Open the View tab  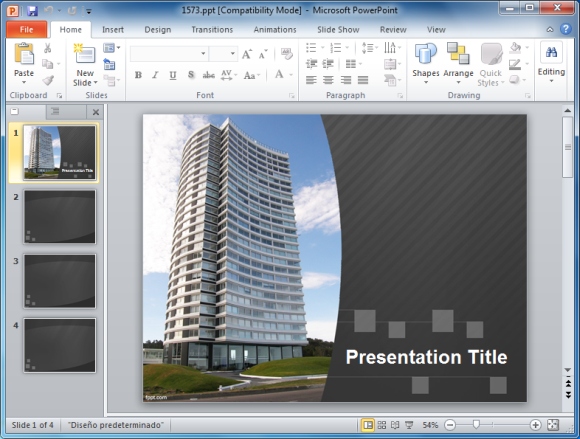436,30
